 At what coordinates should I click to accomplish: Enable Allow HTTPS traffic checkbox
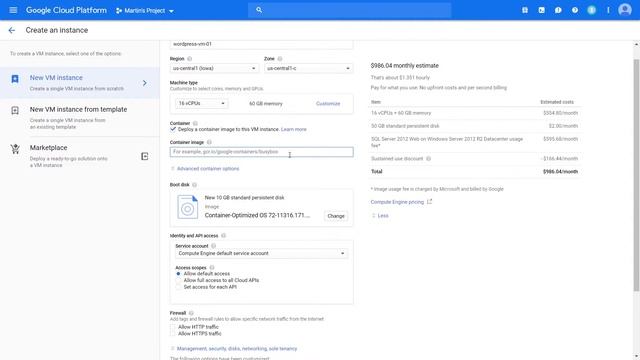coord(173,333)
